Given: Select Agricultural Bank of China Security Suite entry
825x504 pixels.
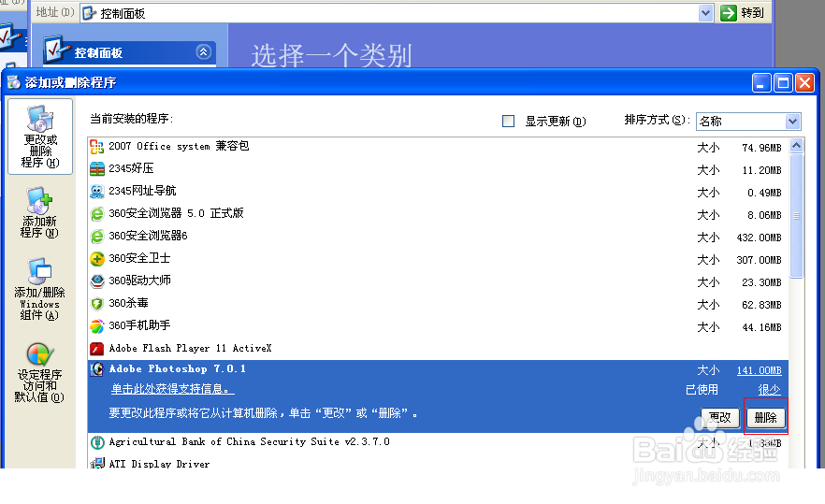Looking at the screenshot, I should tap(438, 442).
